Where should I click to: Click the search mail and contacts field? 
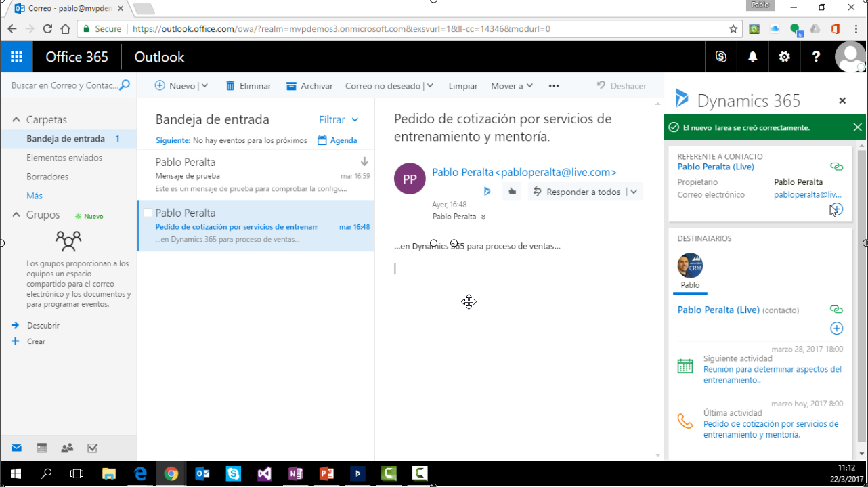tap(64, 85)
